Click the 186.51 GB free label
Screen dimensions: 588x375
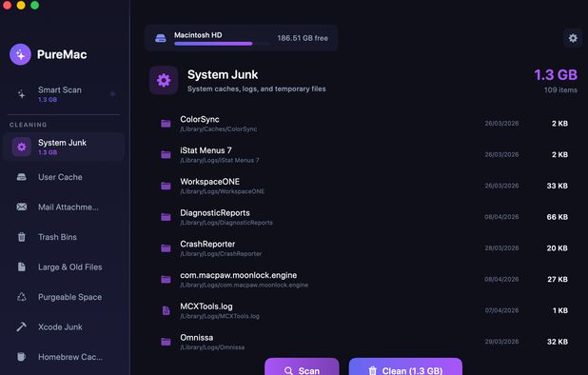point(303,38)
